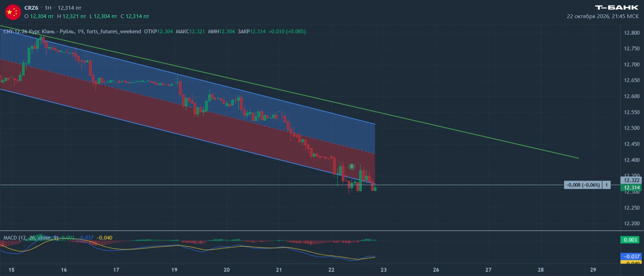Click the '-0,008 (-0,06%)' position label
Image resolution: width=644 pixels, height=276 pixels.
[583, 185]
